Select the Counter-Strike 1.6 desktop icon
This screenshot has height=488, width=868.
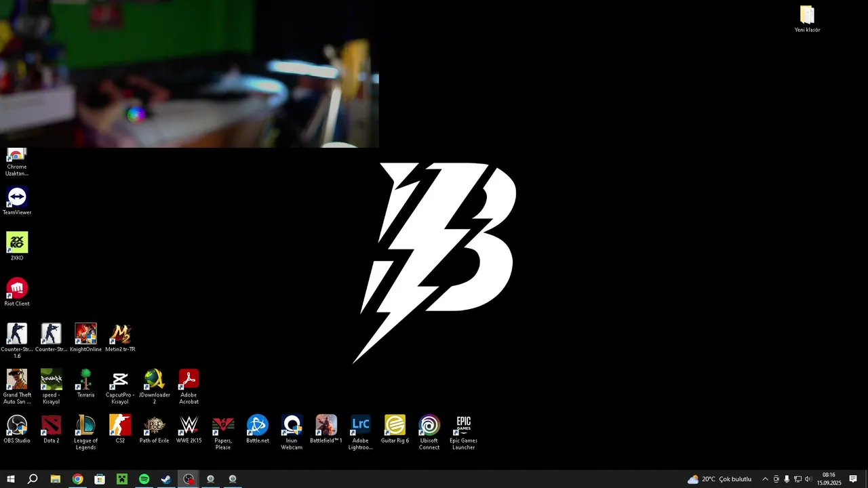[x=17, y=341]
